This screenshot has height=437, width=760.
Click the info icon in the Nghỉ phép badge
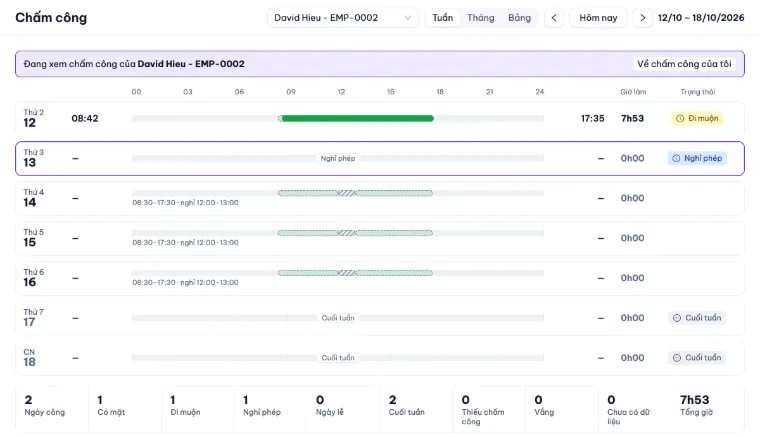[676, 158]
